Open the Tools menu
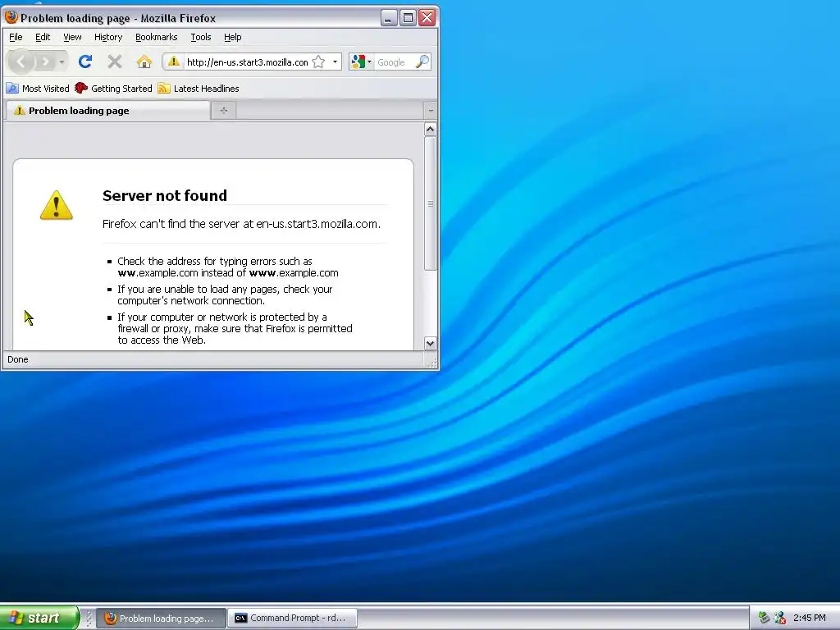The width and height of the screenshot is (840, 630). [x=201, y=37]
